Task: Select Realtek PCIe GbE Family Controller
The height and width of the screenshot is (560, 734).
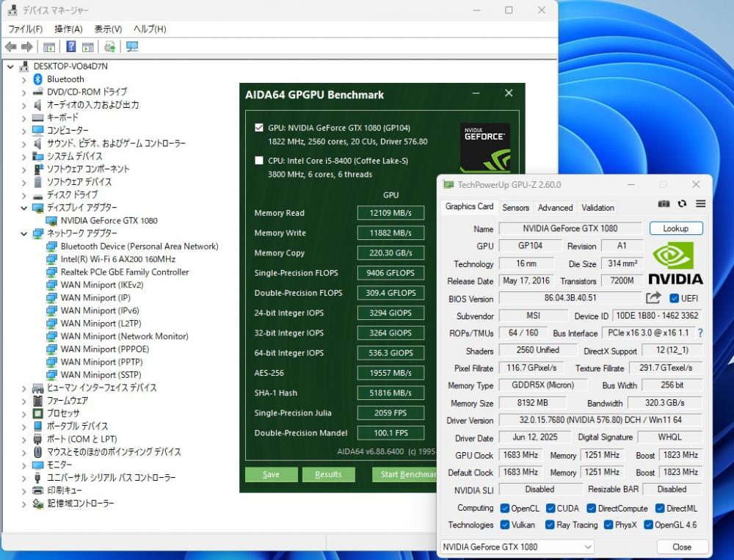Action: pos(125,272)
